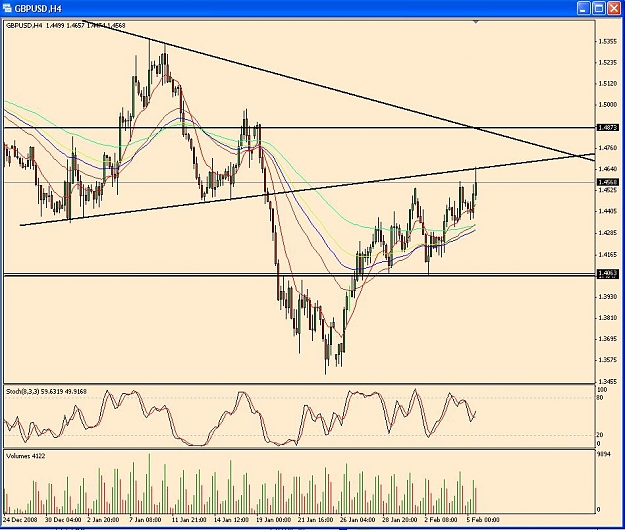Viewport: 625px width, 530px height.
Task: Click the 1.5120 price scale value
Action: click(x=608, y=83)
